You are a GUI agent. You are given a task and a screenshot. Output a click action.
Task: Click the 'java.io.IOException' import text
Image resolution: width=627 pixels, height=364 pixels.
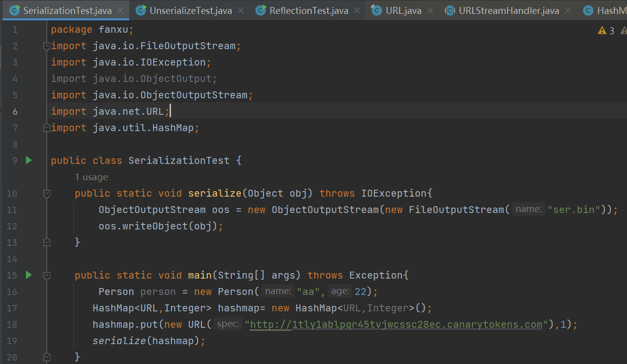(149, 63)
